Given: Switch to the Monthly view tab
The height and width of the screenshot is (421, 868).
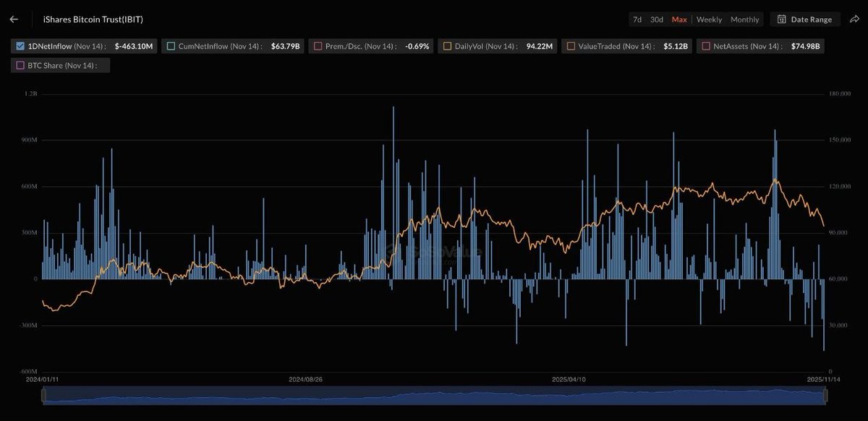Looking at the screenshot, I should (x=744, y=19).
